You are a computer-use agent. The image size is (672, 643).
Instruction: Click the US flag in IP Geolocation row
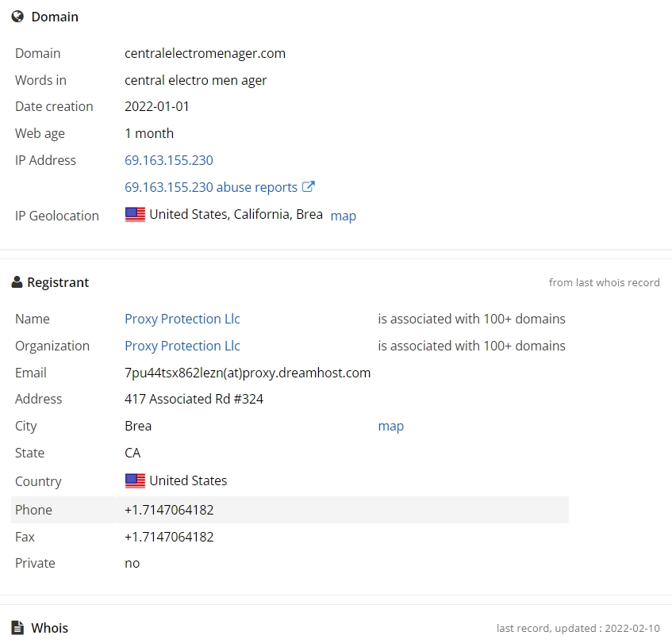click(135, 214)
